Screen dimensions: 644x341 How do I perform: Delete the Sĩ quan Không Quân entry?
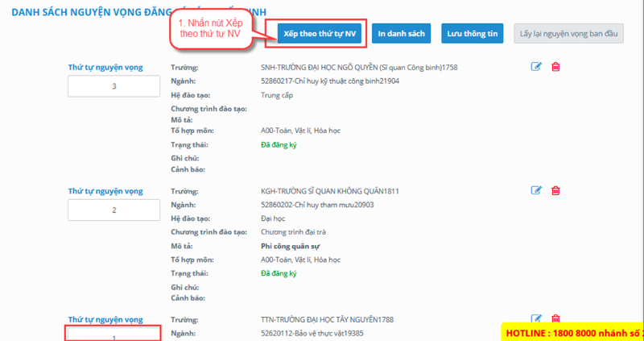coord(555,191)
